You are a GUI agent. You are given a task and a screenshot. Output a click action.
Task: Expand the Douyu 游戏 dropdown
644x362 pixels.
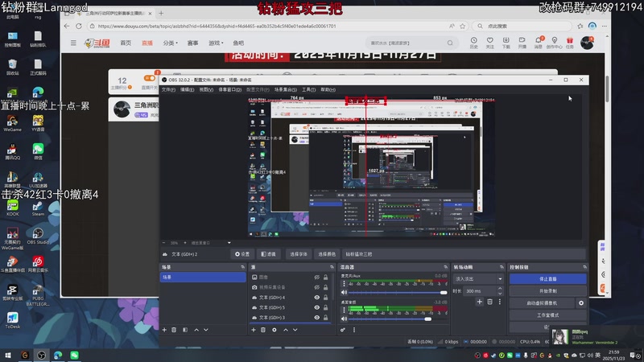(x=216, y=43)
